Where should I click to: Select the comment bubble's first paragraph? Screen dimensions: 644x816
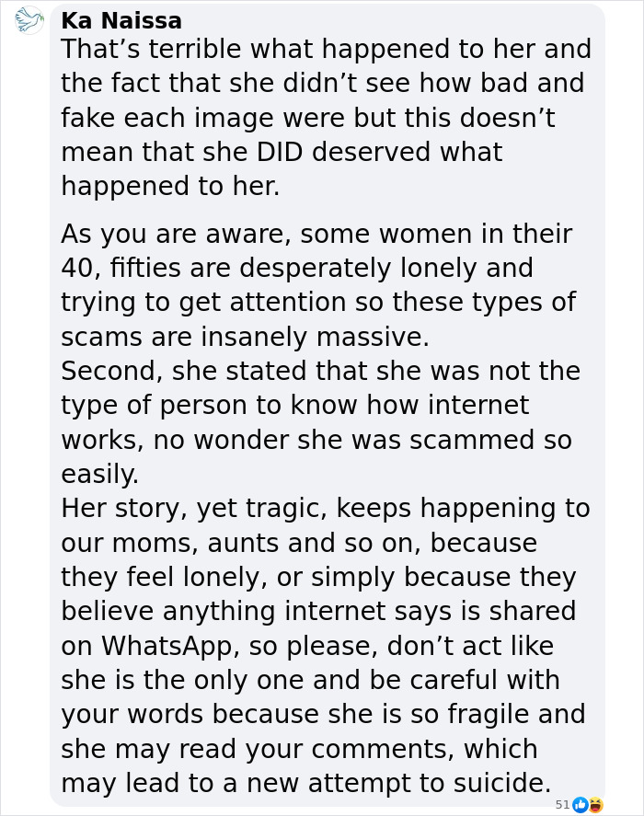pyautogui.click(x=326, y=117)
